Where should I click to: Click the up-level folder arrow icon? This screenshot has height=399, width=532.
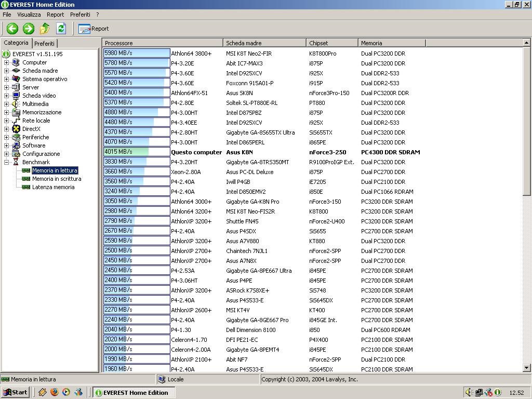click(45, 29)
